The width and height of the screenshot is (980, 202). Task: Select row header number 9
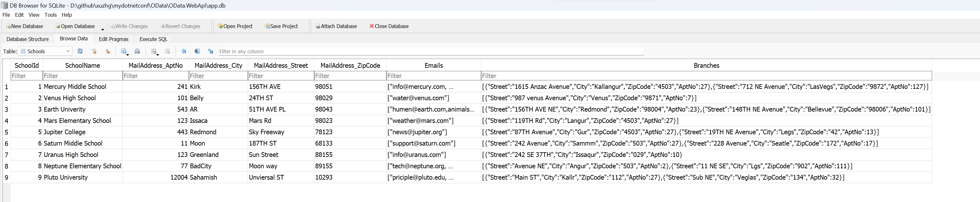pos(6,177)
